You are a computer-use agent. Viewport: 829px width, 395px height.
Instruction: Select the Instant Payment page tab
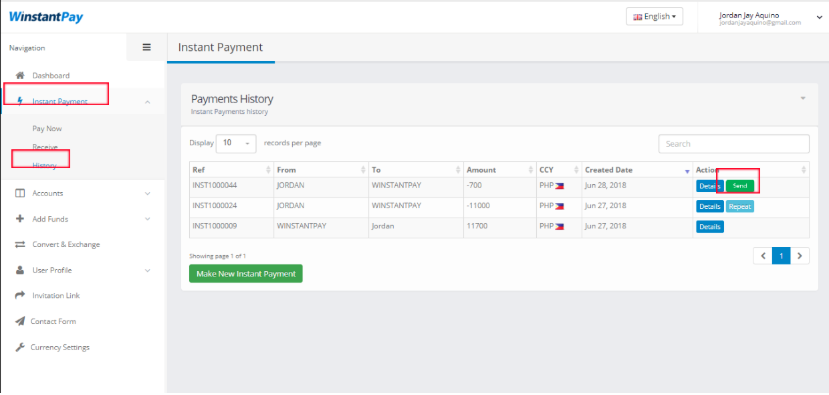[220, 48]
